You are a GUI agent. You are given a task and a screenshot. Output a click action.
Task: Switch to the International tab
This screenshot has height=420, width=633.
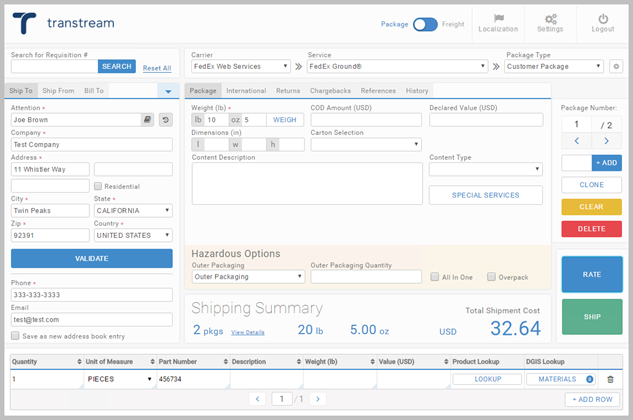coord(246,91)
